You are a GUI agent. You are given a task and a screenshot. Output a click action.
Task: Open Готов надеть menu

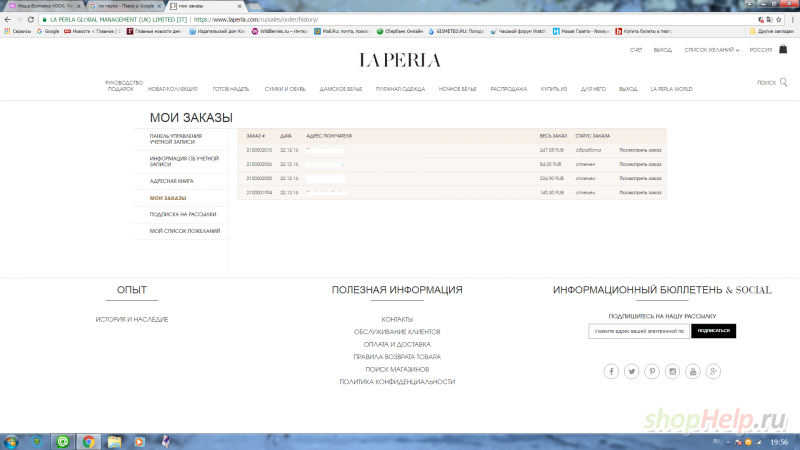pos(231,89)
